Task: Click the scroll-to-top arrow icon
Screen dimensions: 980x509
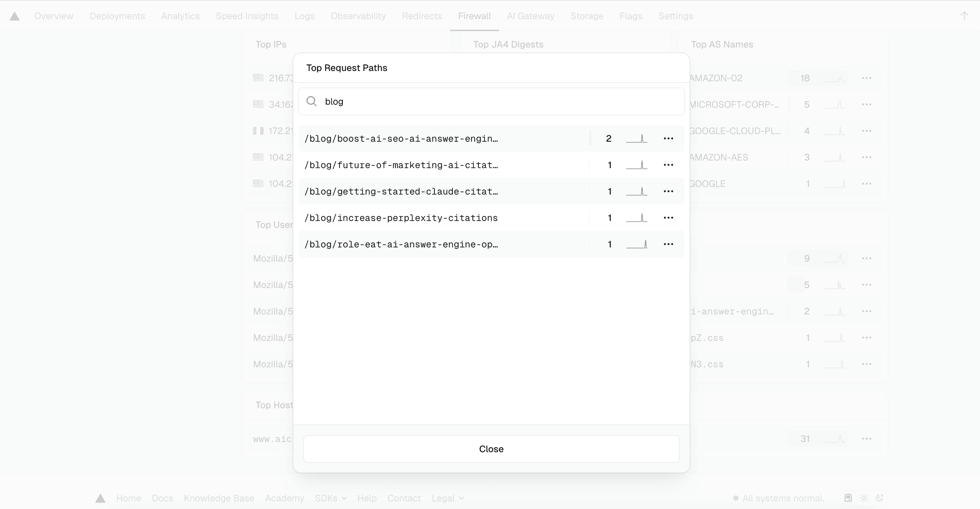Action: 963,16
